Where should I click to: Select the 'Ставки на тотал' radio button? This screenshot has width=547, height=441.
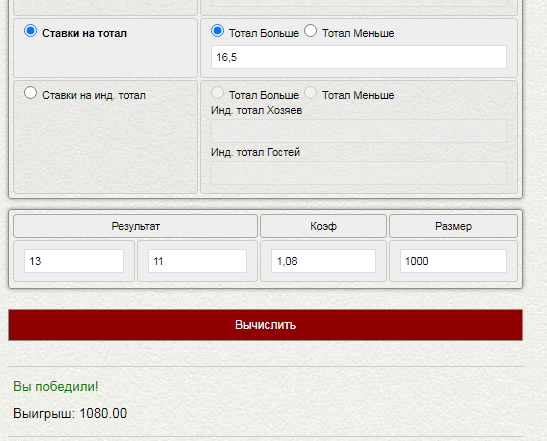[x=30, y=31]
